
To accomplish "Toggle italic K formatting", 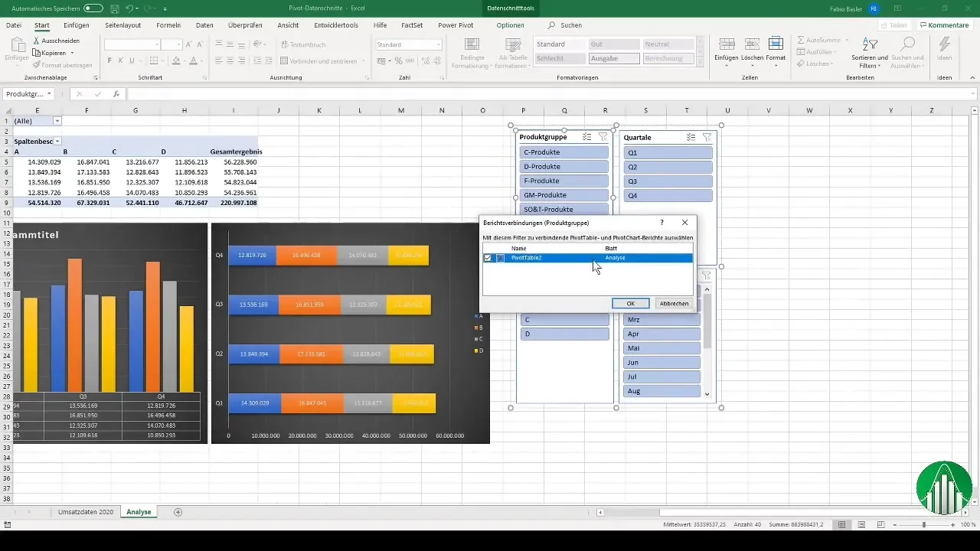I will coord(121,60).
